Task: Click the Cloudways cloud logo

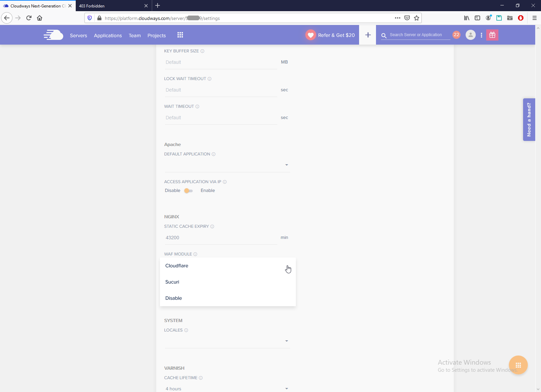Action: click(x=53, y=35)
